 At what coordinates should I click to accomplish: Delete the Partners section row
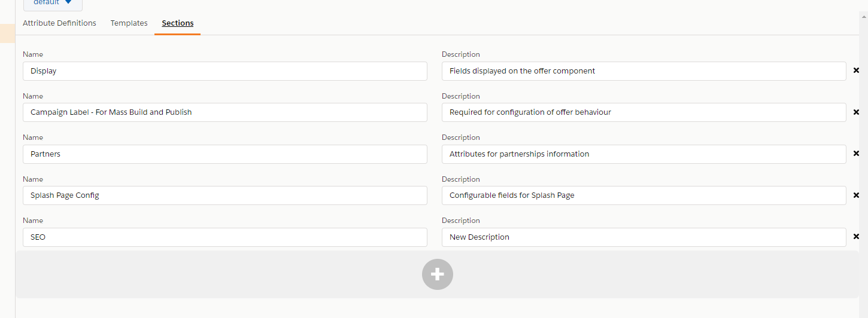pos(856,154)
